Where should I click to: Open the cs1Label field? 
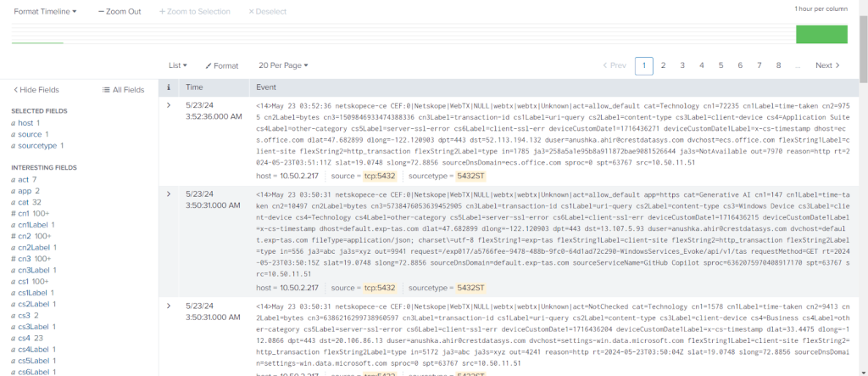click(33, 292)
